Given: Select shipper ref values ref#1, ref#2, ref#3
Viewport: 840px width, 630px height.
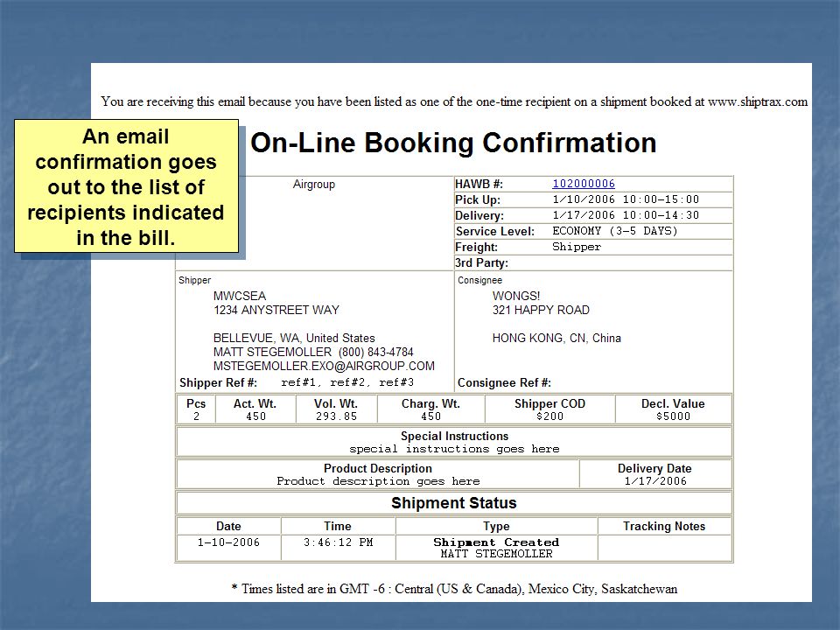Looking at the screenshot, I should [x=347, y=382].
